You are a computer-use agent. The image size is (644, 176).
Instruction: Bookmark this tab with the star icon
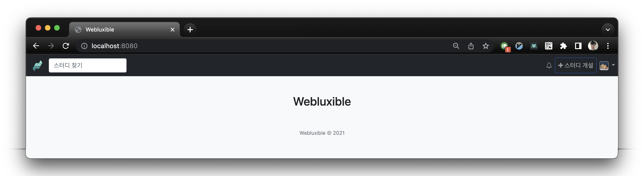(x=486, y=46)
